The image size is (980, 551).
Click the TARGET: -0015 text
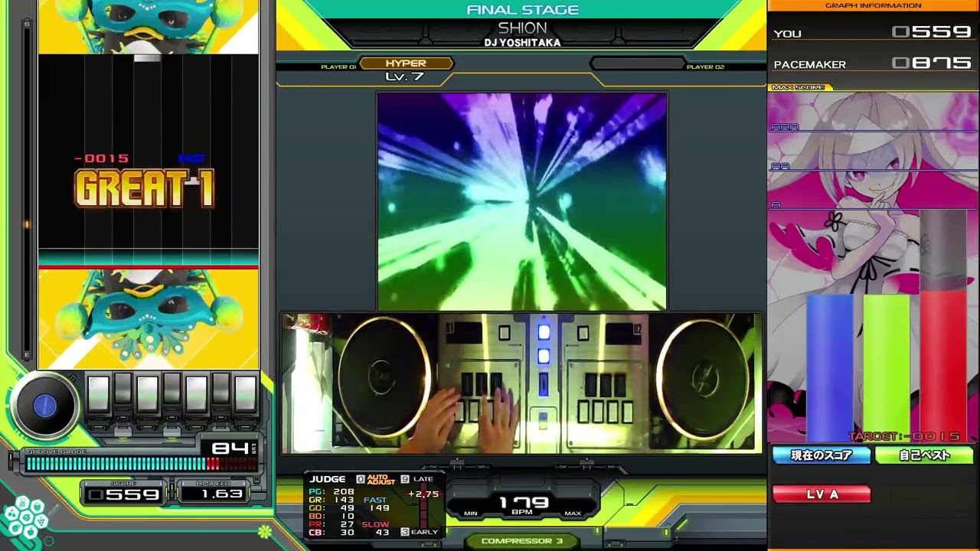904,436
